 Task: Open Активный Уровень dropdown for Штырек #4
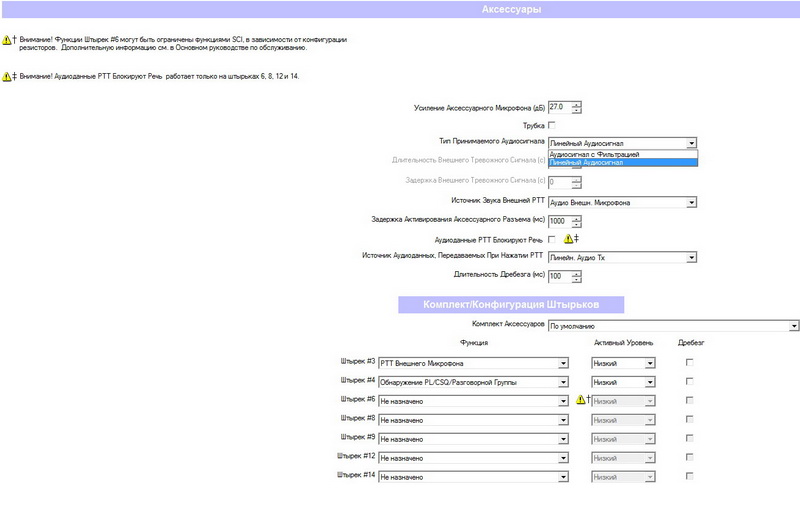tap(649, 382)
